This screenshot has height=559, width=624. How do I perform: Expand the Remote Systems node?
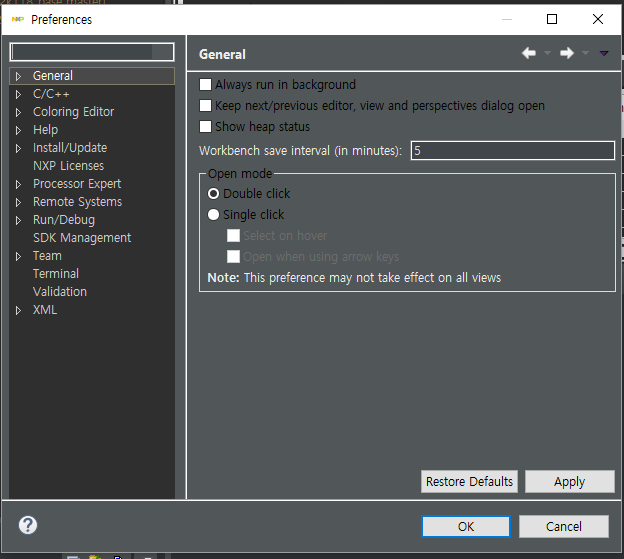pos(18,202)
